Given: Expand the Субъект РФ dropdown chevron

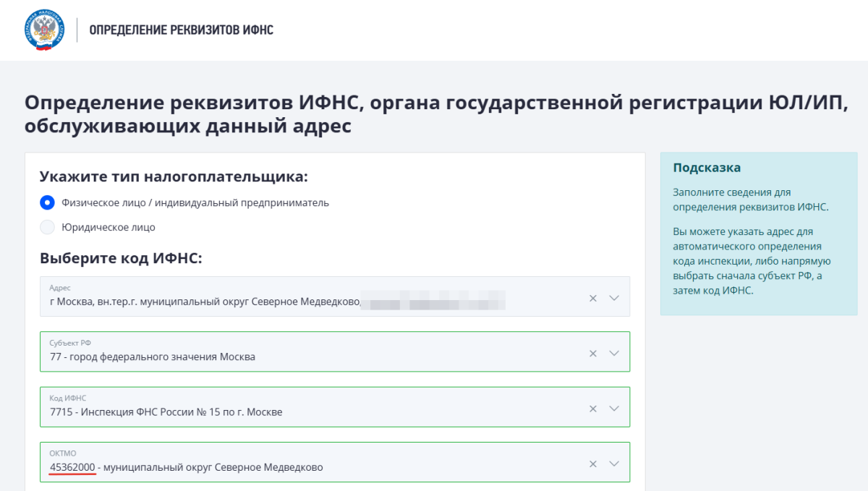Looking at the screenshot, I should click(614, 353).
